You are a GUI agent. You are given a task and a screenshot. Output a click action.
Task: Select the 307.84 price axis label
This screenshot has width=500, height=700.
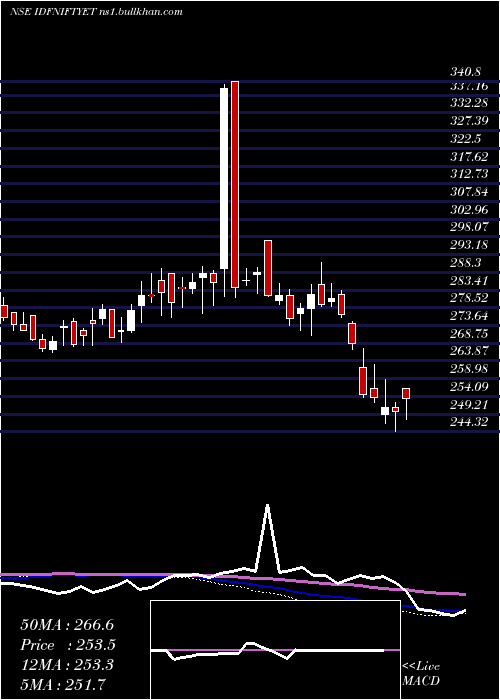coord(468,192)
